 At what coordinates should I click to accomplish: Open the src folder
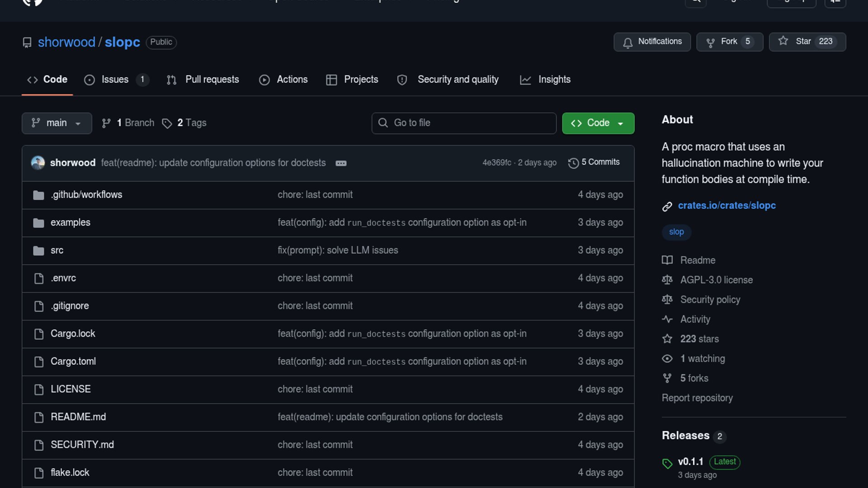57,250
